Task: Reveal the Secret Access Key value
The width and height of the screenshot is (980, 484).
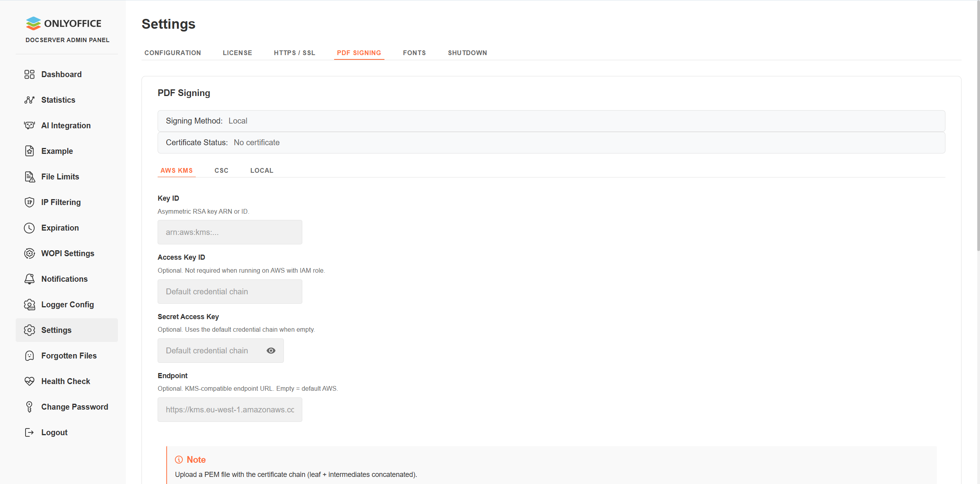Action: 271,350
